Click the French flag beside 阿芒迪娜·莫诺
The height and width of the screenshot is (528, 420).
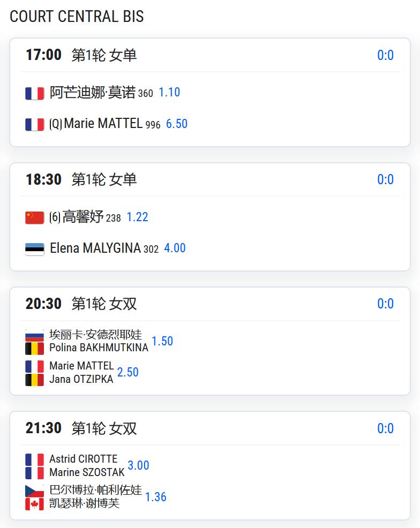35,93
